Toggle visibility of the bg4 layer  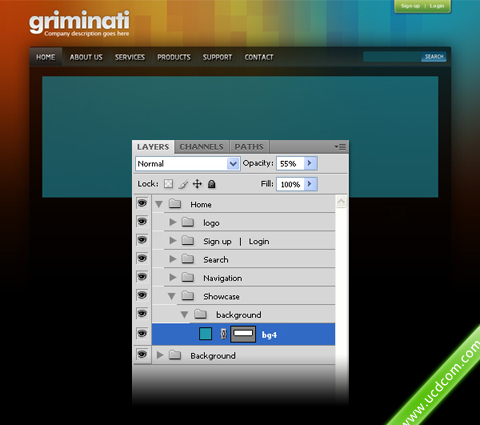point(142,333)
